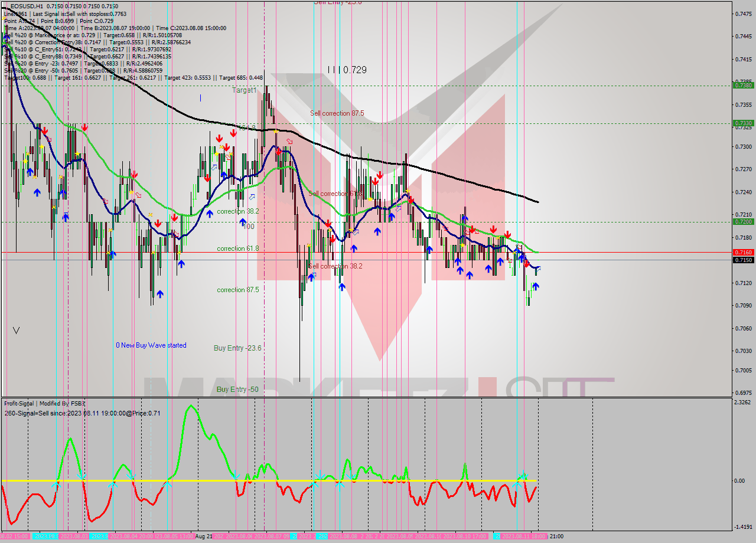The width and height of the screenshot is (756, 543).
Task: Select the 'Correction Entry38: 0.7147' line
Action: pos(97,42)
